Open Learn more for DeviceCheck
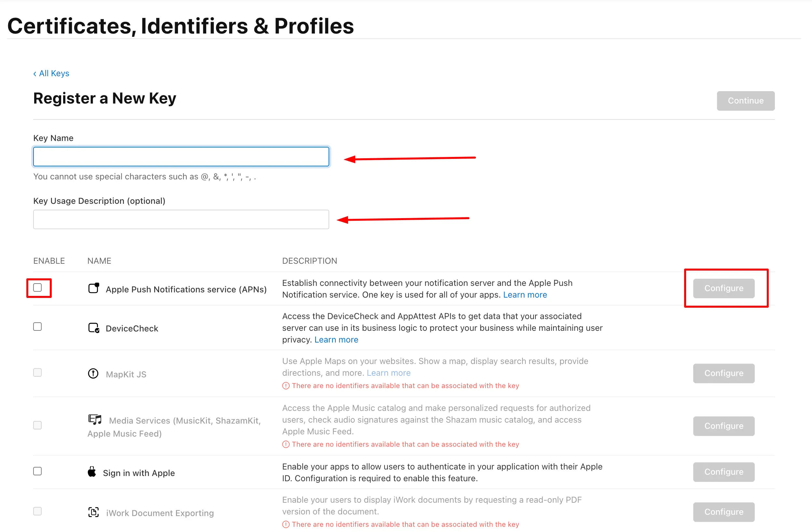Viewport: 812px width, 532px height. [x=336, y=339]
